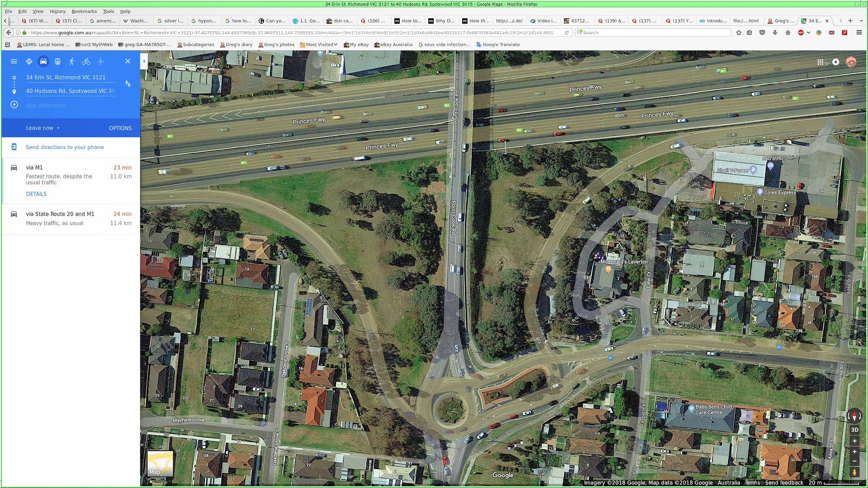Select transit travel mode
The width and height of the screenshot is (868, 488).
coord(58,62)
